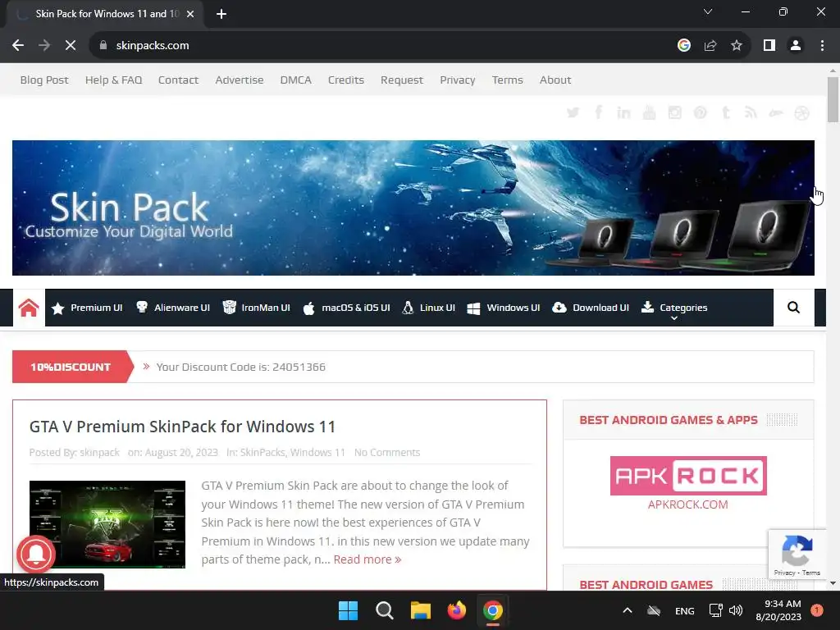Open the About page
Screen dimensions: 840x630
pos(555,80)
